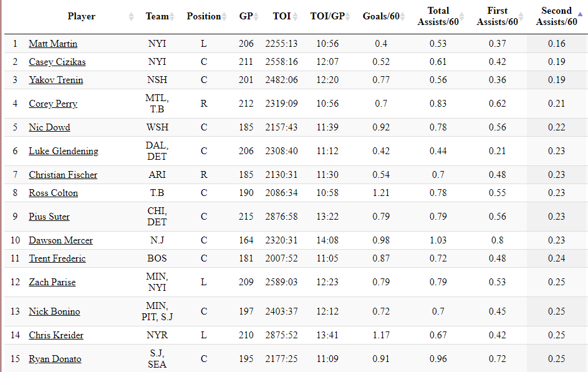Sort by Goals/60 column arrows
The image size is (588, 372).
[x=402, y=16]
